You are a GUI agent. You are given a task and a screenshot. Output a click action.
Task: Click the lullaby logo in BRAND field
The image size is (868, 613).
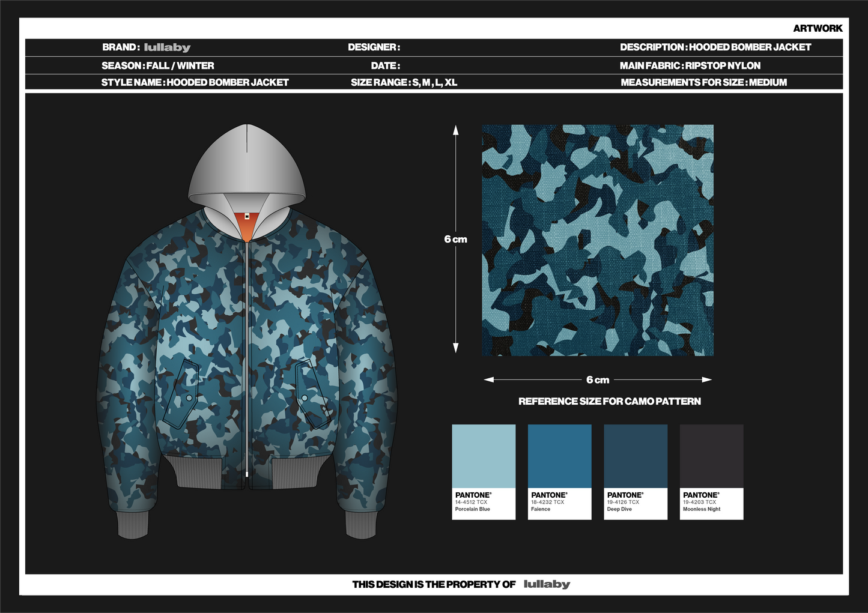pyautogui.click(x=167, y=47)
